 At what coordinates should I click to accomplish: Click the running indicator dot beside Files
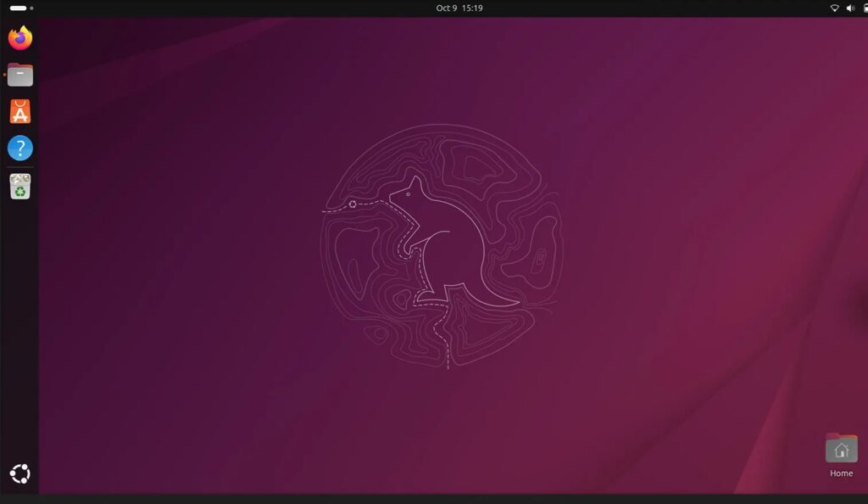click(4, 75)
